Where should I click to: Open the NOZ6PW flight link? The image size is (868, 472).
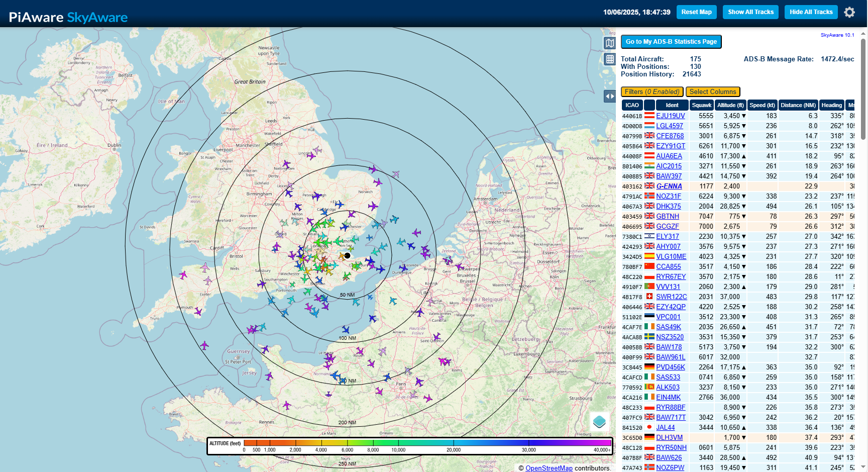pyautogui.click(x=670, y=467)
